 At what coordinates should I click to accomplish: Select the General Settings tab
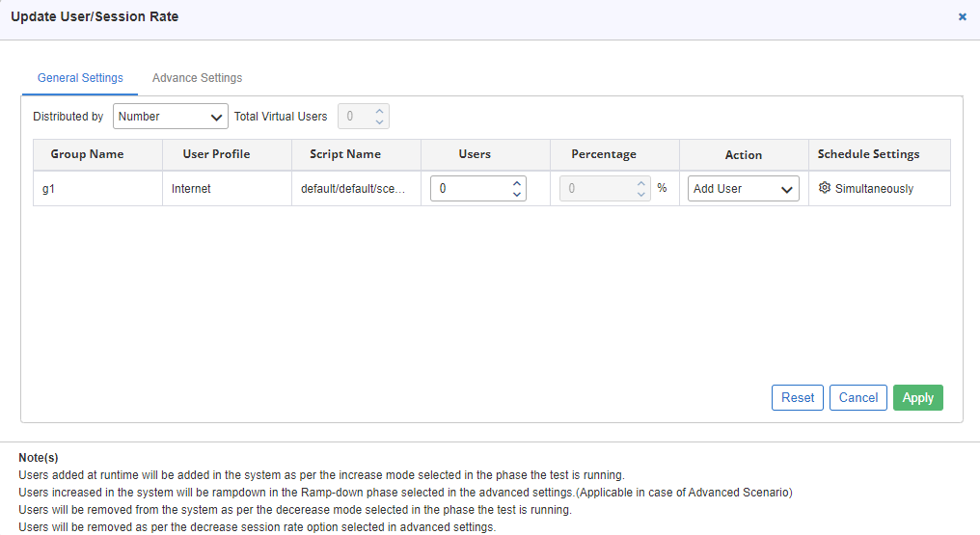click(80, 78)
